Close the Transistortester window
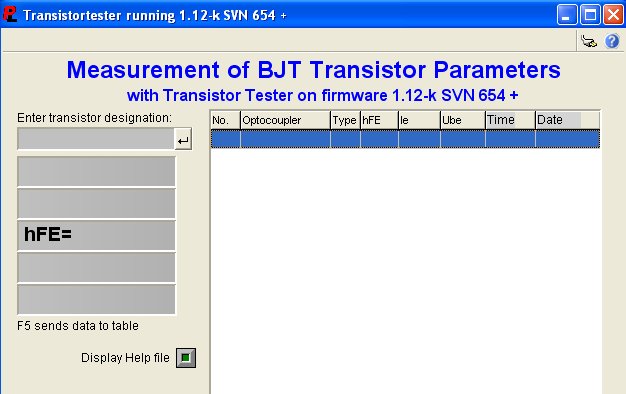 point(613,15)
